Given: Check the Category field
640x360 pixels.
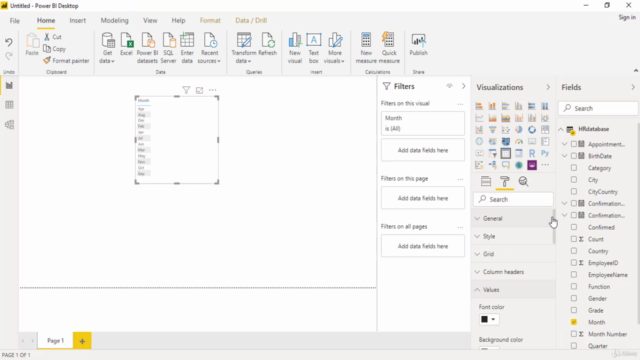Looking at the screenshot, I should pos(574,168).
